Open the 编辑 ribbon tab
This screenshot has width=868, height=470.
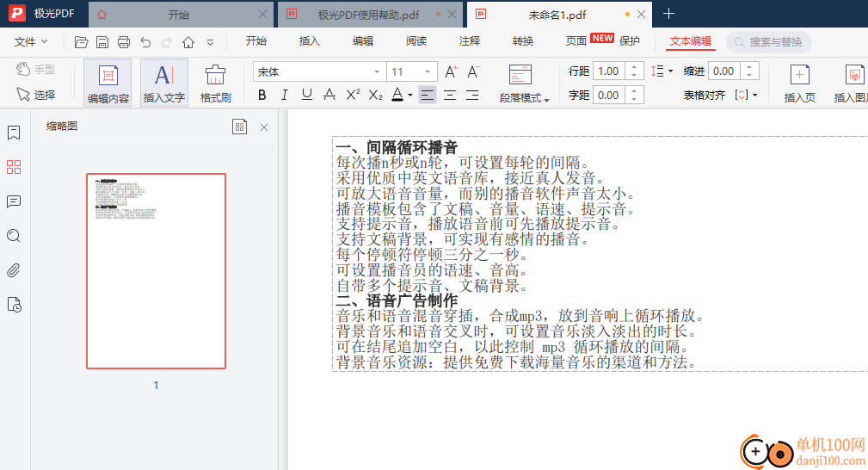[x=362, y=41]
